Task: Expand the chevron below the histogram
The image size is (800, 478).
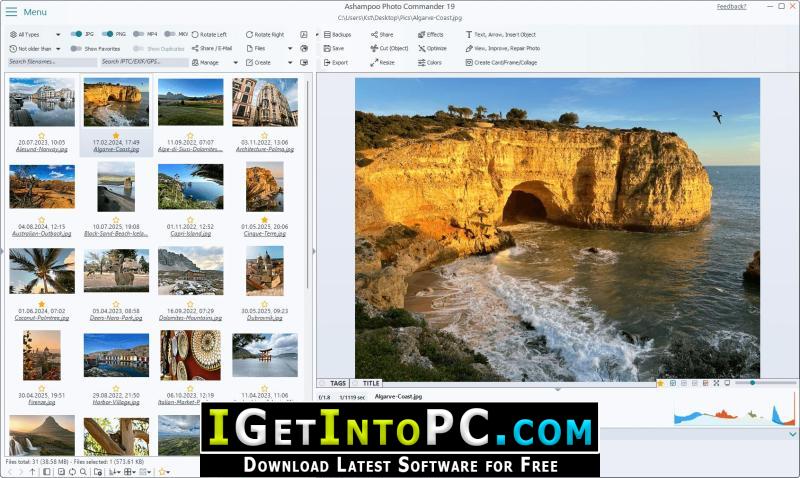Action: (x=792, y=434)
